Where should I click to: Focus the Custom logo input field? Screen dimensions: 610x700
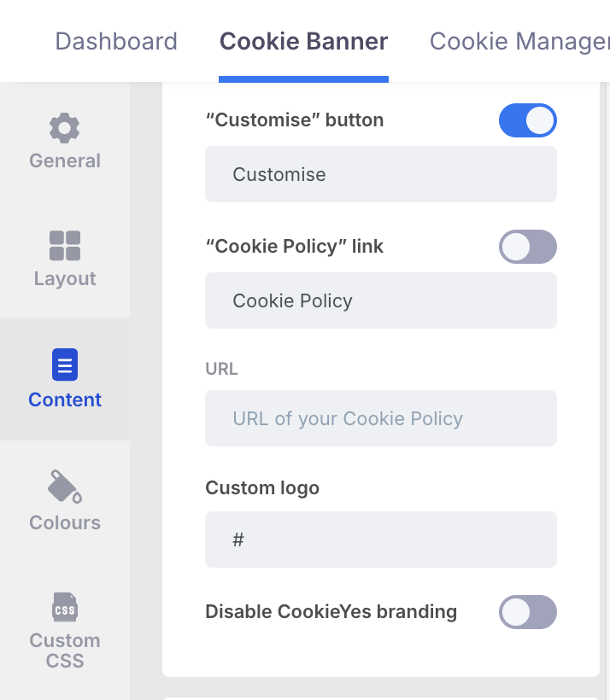pyautogui.click(x=381, y=540)
